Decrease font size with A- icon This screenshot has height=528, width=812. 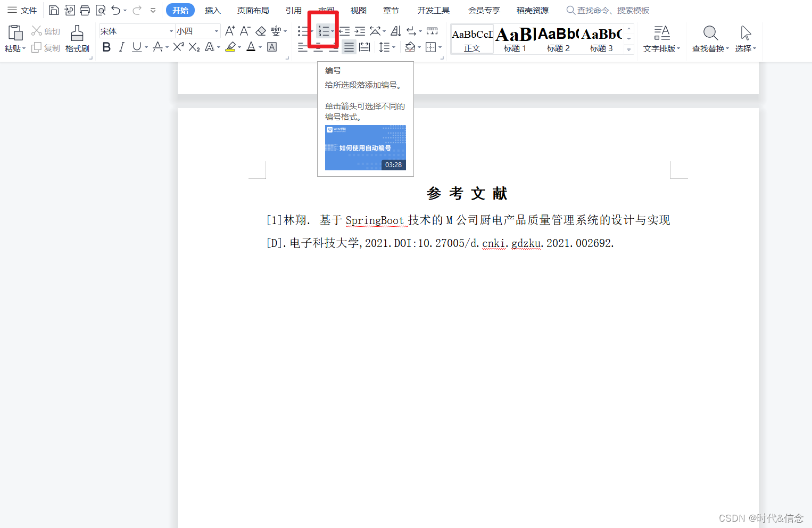point(245,31)
